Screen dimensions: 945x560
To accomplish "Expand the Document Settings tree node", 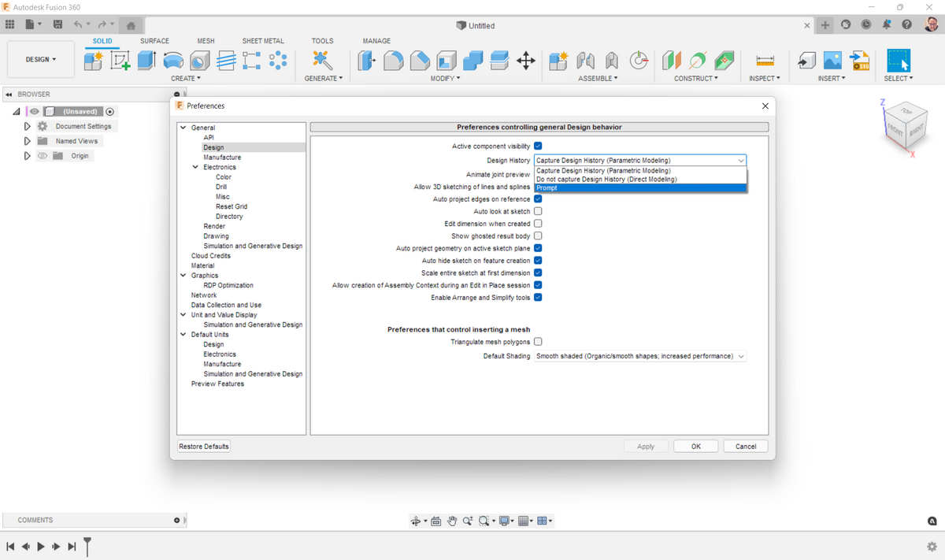I will [28, 126].
